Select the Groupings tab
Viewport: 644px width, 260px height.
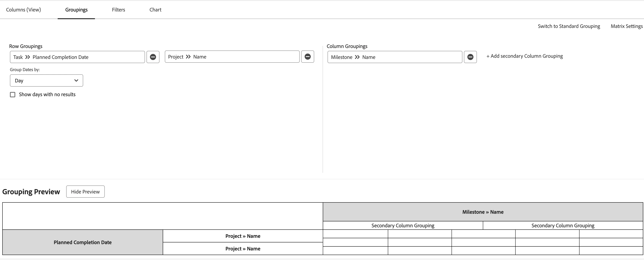(76, 10)
